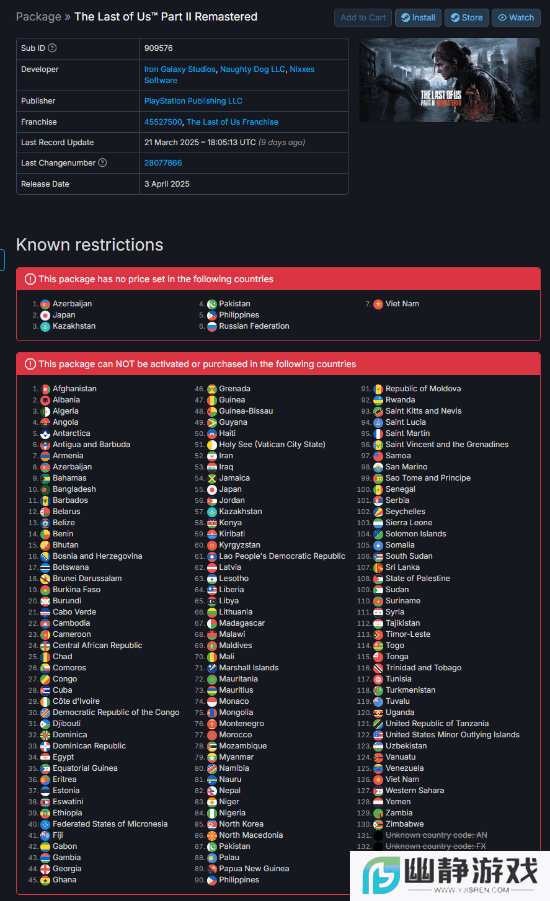Image resolution: width=550 pixels, height=901 pixels.
Task: Click the Install button
Action: tap(418, 18)
